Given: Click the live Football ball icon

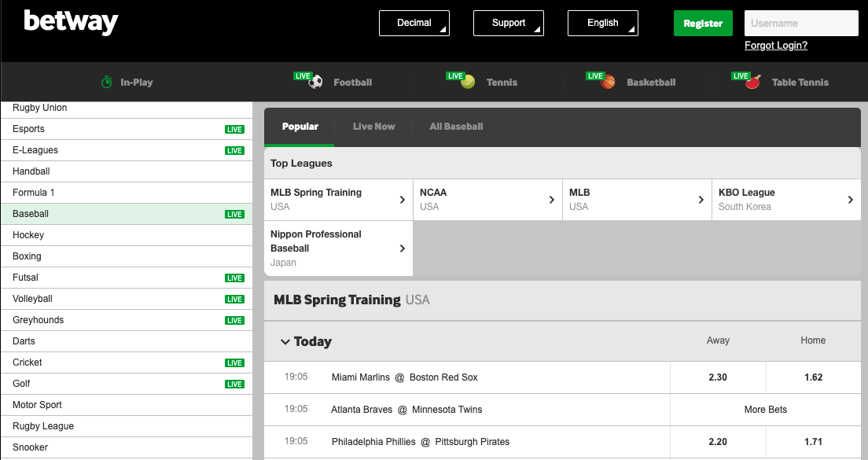Looking at the screenshot, I should pos(315,82).
